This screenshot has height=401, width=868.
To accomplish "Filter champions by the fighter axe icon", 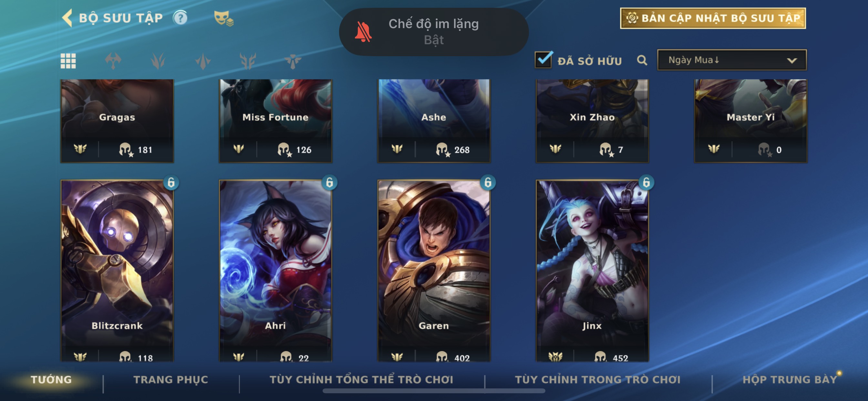I will (x=113, y=61).
